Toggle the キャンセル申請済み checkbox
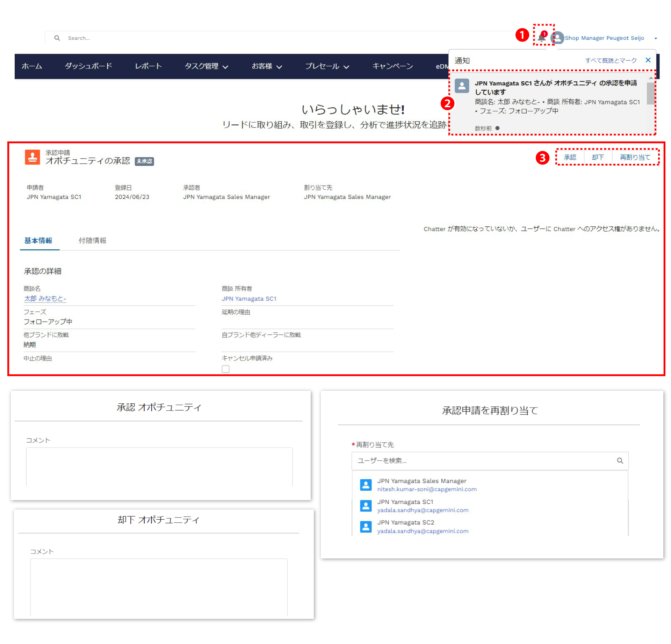 tap(225, 369)
